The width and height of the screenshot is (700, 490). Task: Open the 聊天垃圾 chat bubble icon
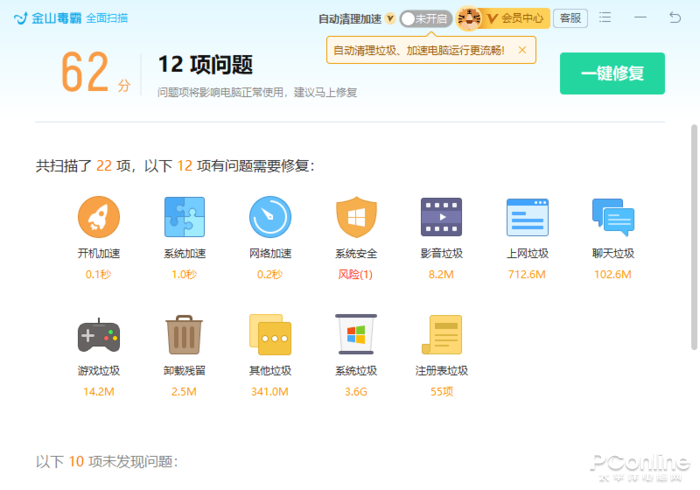click(613, 217)
